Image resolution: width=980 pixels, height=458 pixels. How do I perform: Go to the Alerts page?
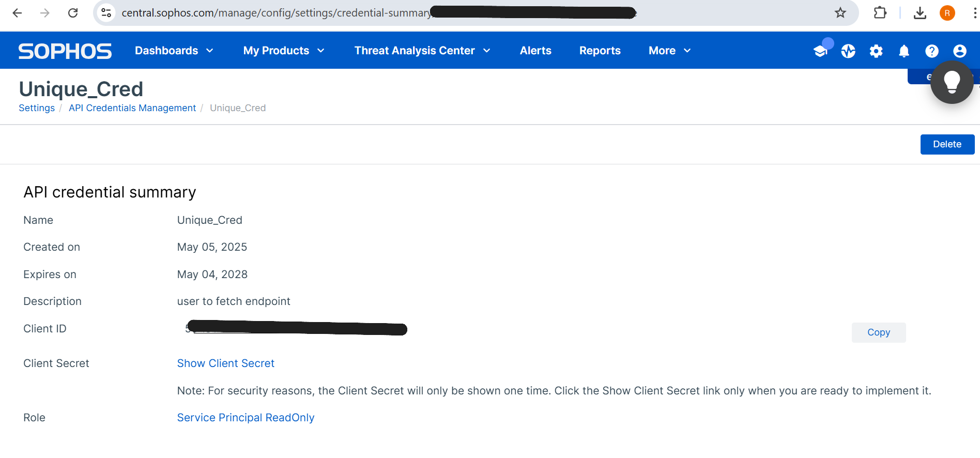click(535, 51)
